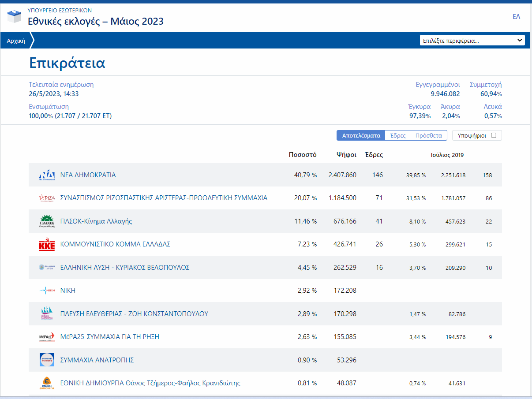This screenshot has height=399, width=532.
Task: Click the ΠΑΣΟΚ green sun logo
Action: [x=47, y=221]
